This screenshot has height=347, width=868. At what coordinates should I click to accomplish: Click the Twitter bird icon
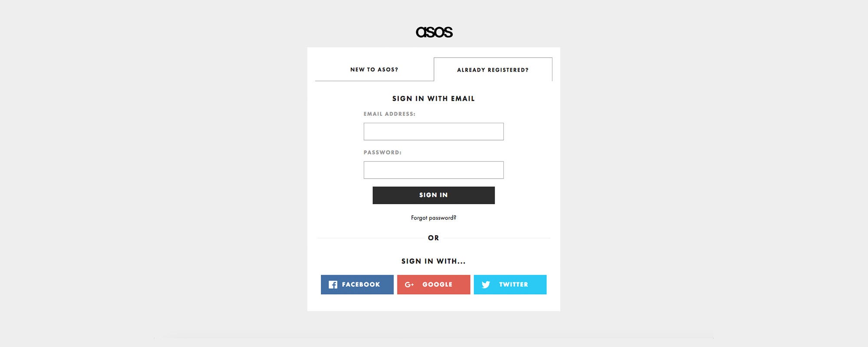point(486,285)
